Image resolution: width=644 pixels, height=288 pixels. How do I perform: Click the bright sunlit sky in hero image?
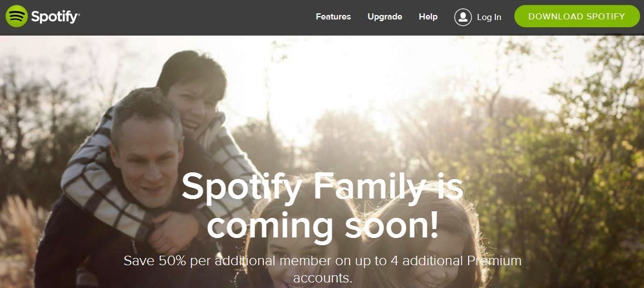(x=328, y=74)
